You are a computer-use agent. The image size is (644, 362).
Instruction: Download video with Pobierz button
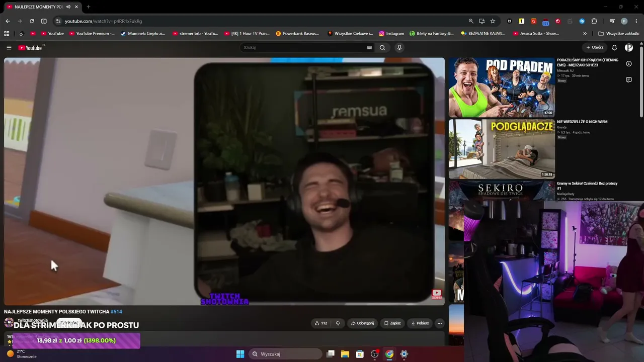420,323
